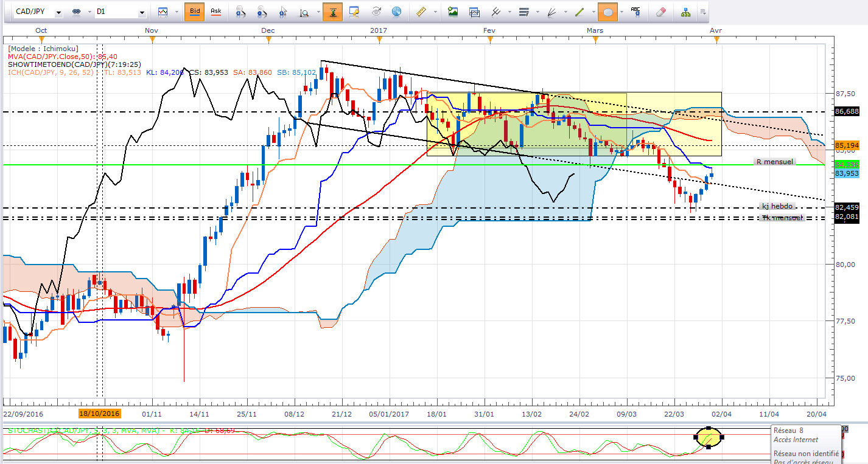Viewport: 868px width, 464px height.
Task: Click the green hierarchy tree icon
Action: pyautogui.click(x=686, y=12)
